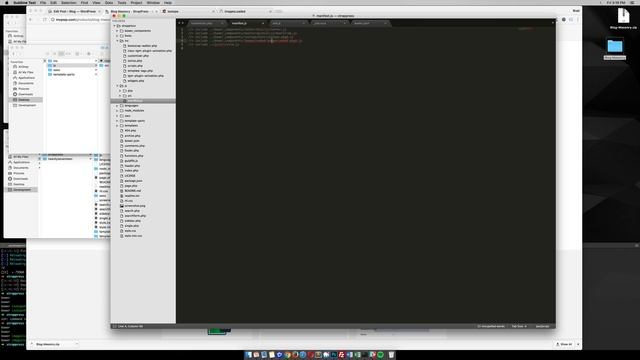Click the bower.json file icon in sidebar

point(122,141)
